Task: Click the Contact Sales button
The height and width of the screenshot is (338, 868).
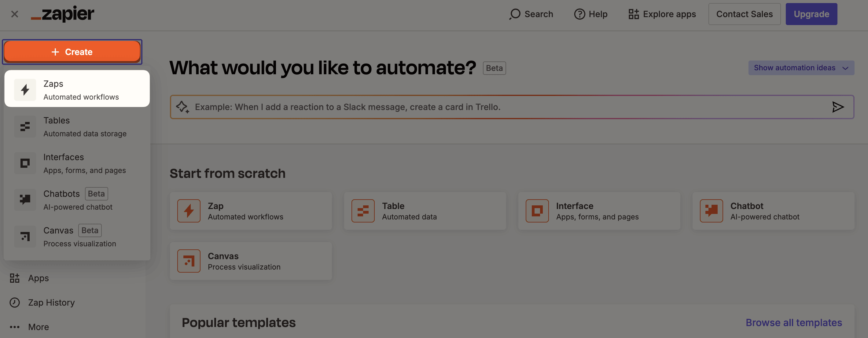Action: point(744,14)
